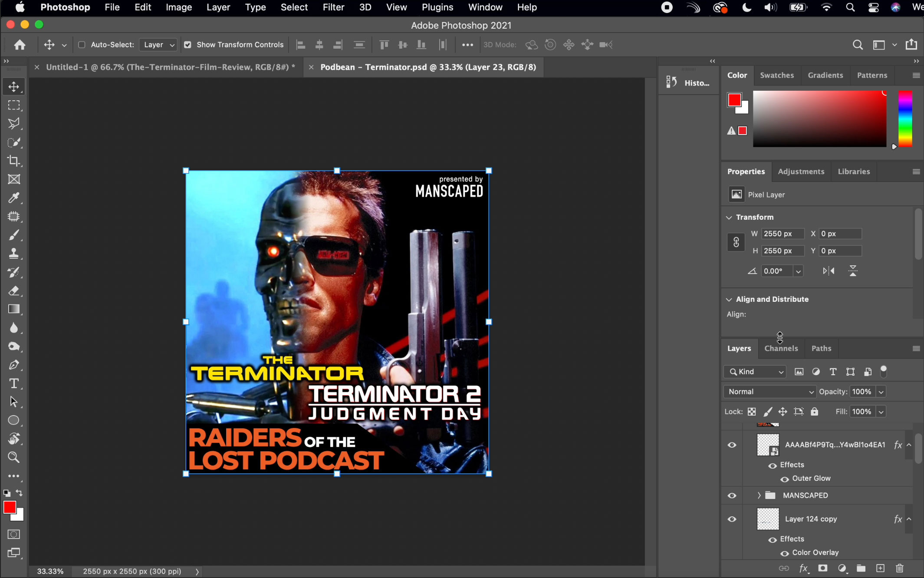Flip layer vertically in Properties panel

853,271
